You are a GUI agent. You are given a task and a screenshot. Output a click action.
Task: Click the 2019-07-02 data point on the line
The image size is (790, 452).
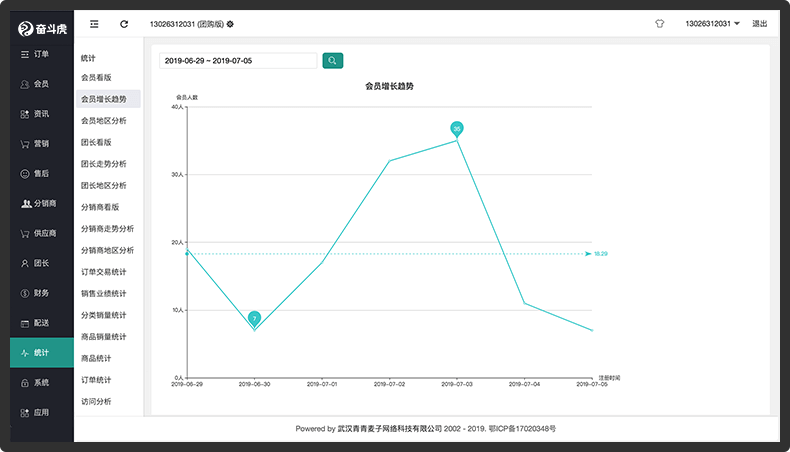point(389,161)
